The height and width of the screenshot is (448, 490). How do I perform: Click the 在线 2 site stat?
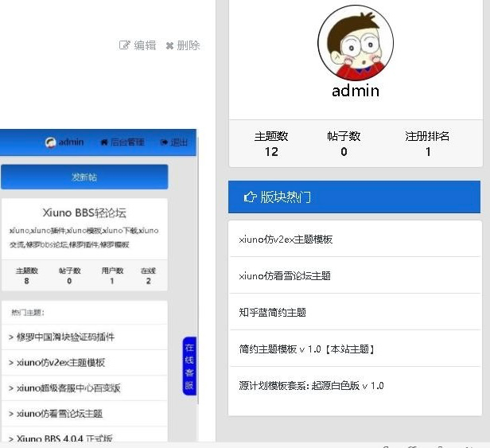click(x=148, y=275)
